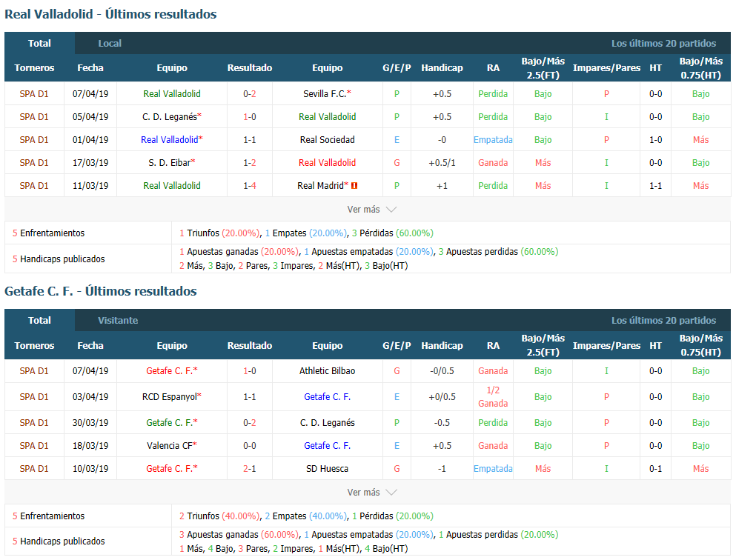Screen dimensions: 736x560
Task: Click date 11/03/19 in Valladolid table
Action: (x=90, y=186)
